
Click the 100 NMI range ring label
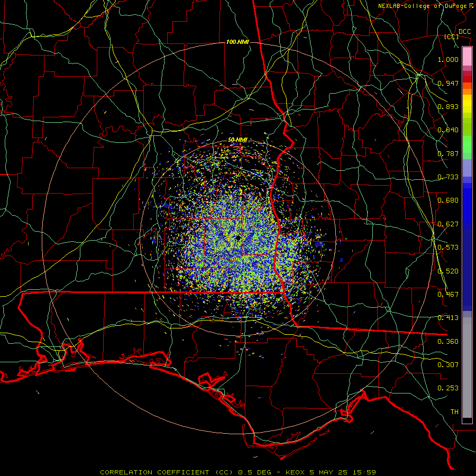click(237, 42)
